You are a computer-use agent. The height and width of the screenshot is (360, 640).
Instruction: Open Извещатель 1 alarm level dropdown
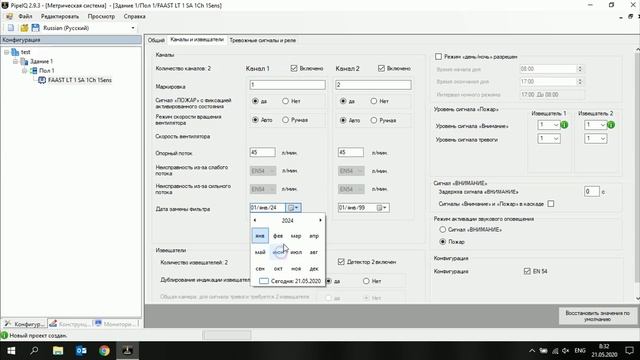549,139
